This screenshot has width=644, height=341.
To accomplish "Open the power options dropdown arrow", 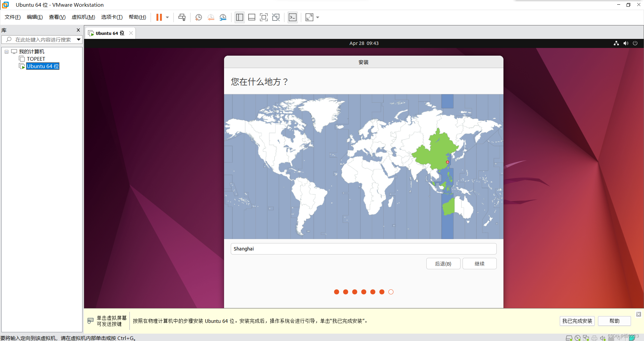I will [x=167, y=17].
